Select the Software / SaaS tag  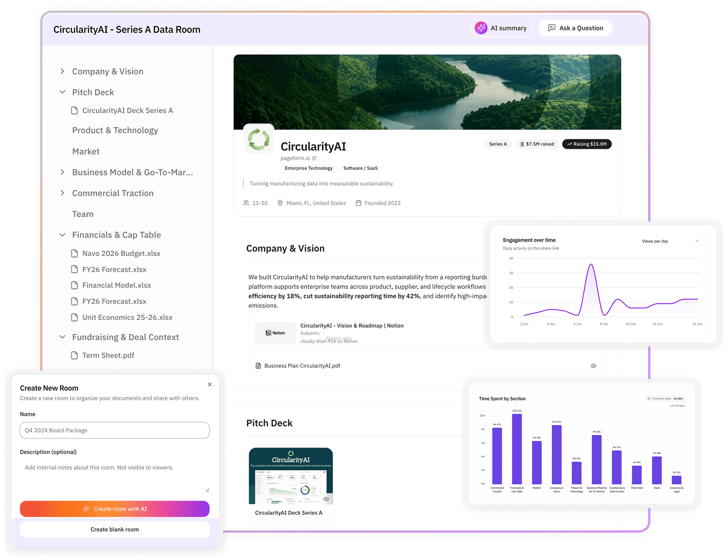(360, 168)
